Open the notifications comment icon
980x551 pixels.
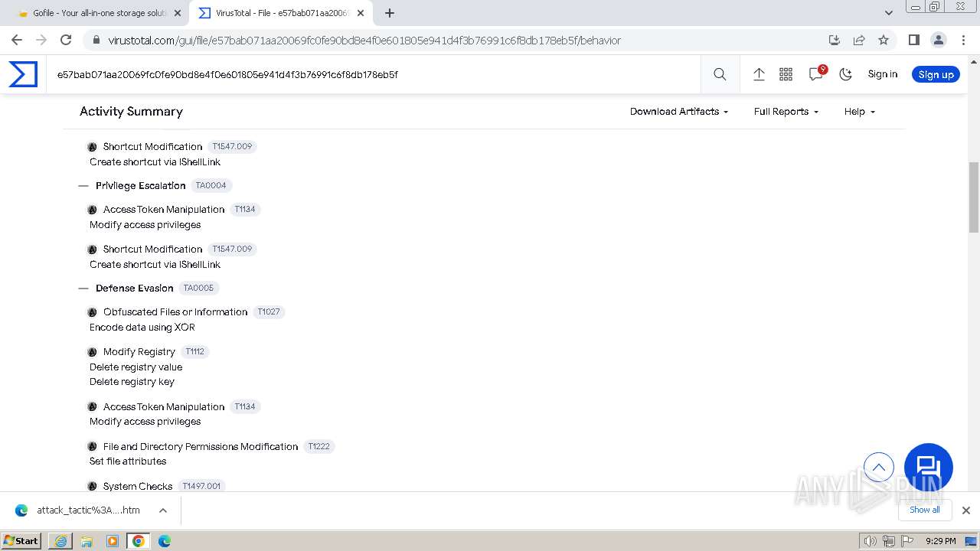pyautogui.click(x=816, y=73)
